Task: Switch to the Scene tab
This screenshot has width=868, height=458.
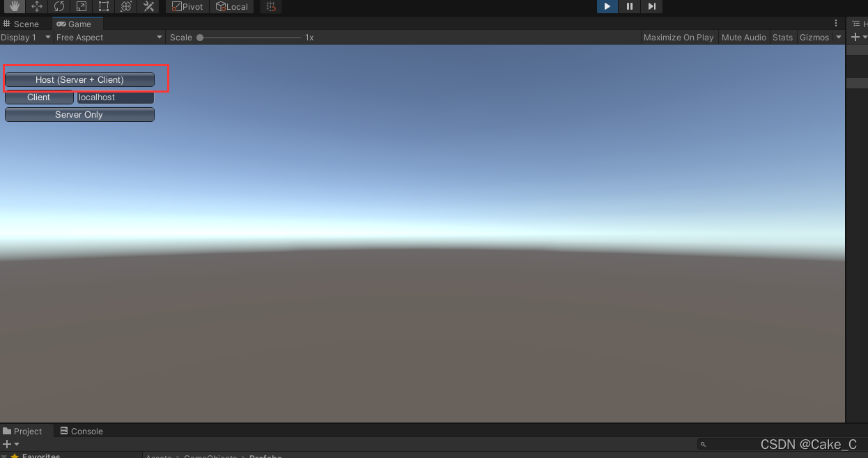Action: click(x=21, y=24)
